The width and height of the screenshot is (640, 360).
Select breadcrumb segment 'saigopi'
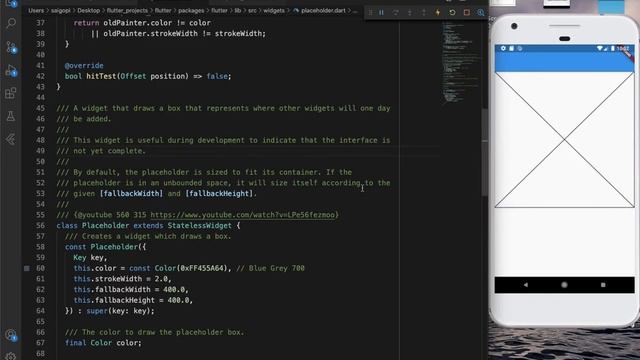pos(61,11)
